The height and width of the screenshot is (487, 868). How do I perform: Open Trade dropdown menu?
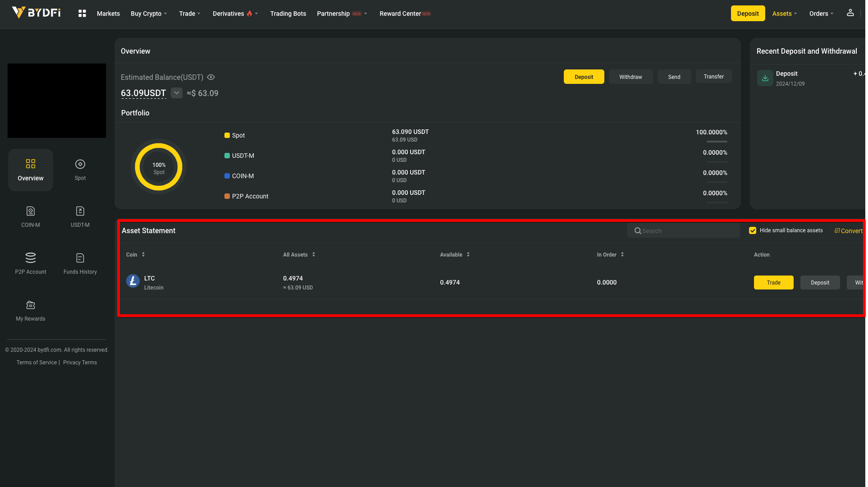click(x=190, y=14)
